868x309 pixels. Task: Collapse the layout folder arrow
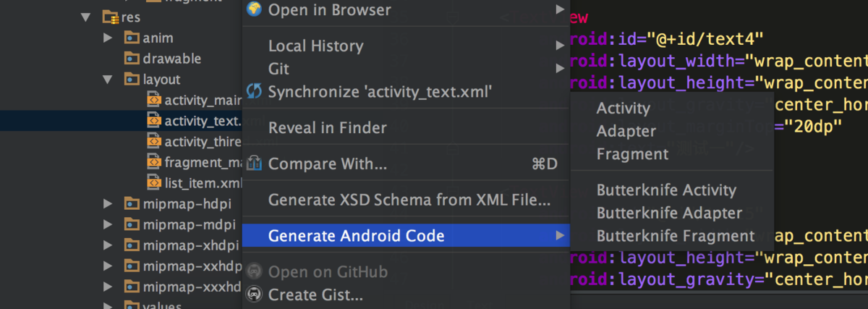click(x=109, y=80)
